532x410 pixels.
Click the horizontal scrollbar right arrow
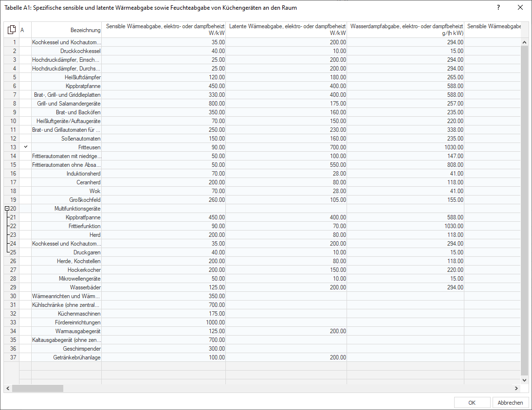[x=516, y=388]
